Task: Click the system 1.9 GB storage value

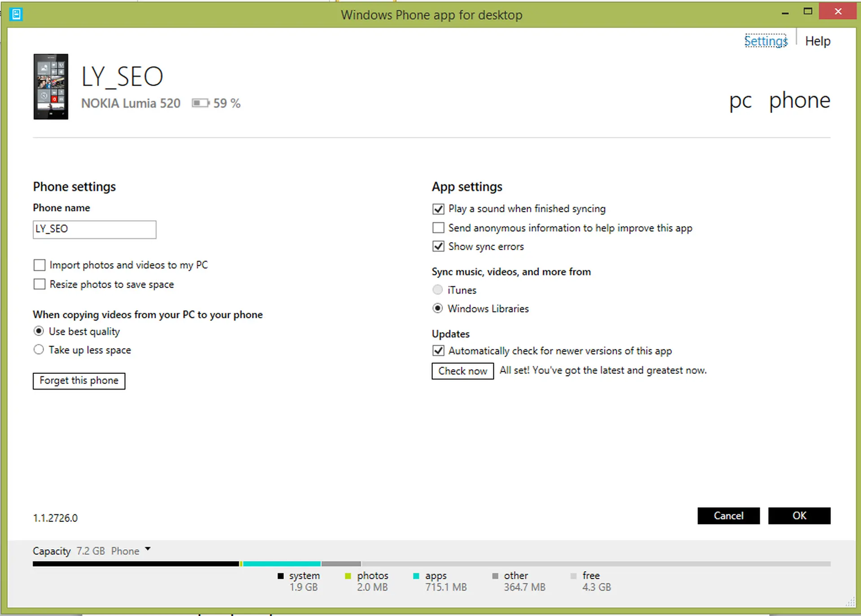Action: click(304, 587)
